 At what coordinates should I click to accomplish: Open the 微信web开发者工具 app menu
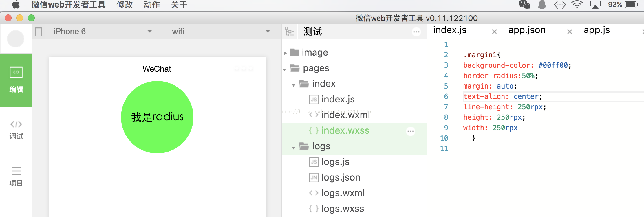click(68, 4)
